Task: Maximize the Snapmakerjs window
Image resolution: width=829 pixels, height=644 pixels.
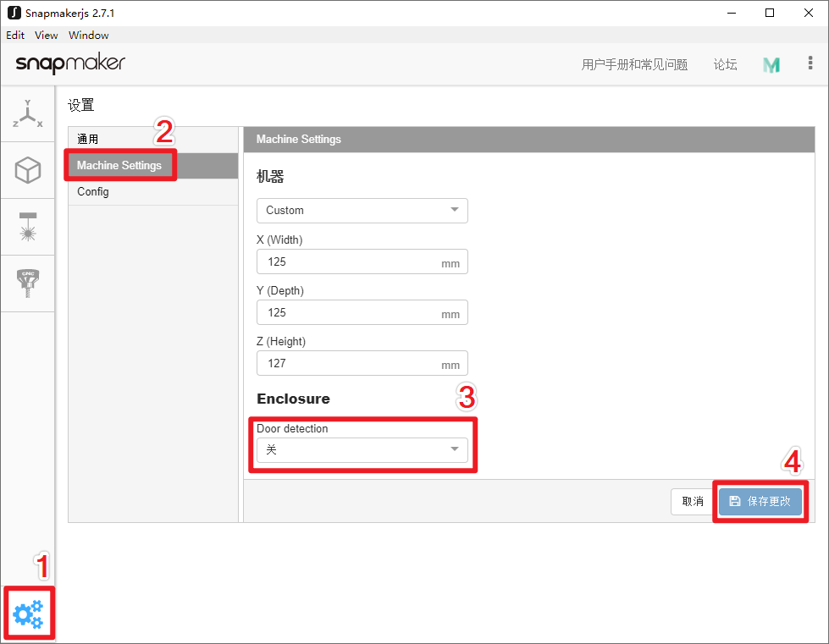Action: click(770, 13)
